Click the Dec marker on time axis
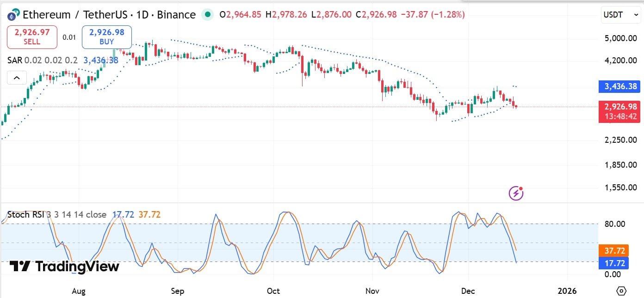This screenshot has width=644, height=298. pyautogui.click(x=468, y=291)
